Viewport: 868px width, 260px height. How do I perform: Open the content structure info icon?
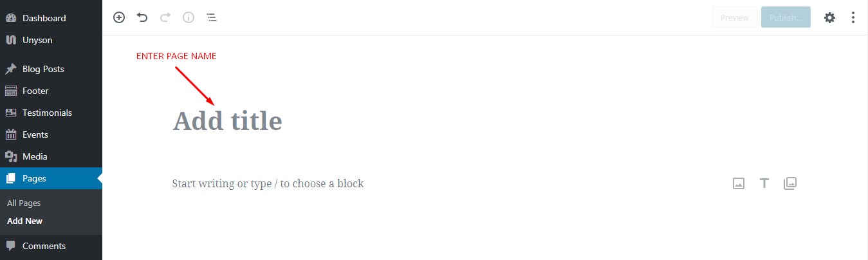pos(189,17)
